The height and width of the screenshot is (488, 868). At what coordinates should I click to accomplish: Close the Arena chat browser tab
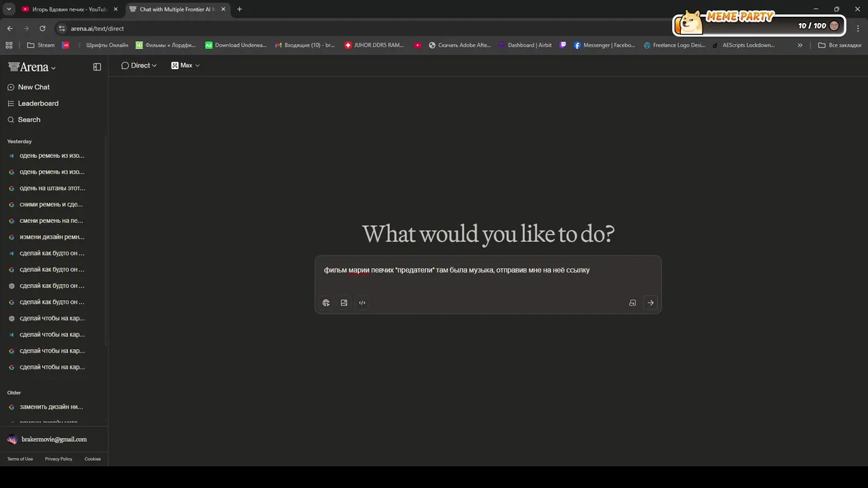point(223,9)
